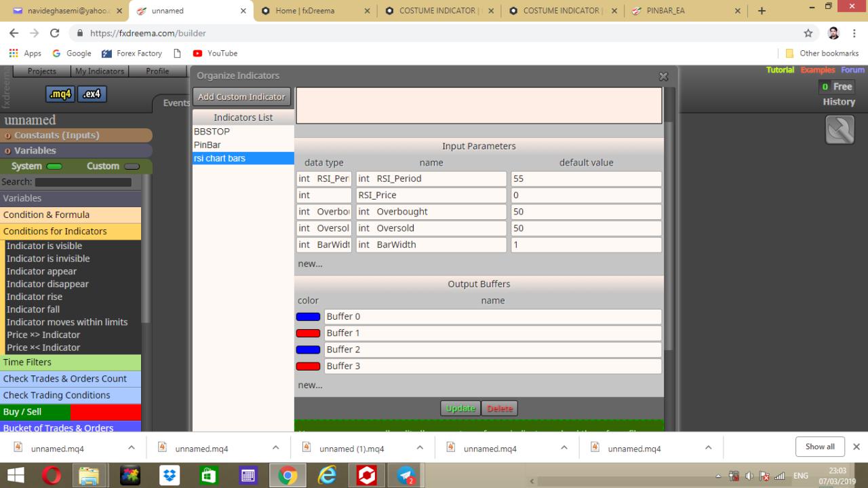Open the Tutorial link
Screen dimensions: 868x488
coord(781,70)
